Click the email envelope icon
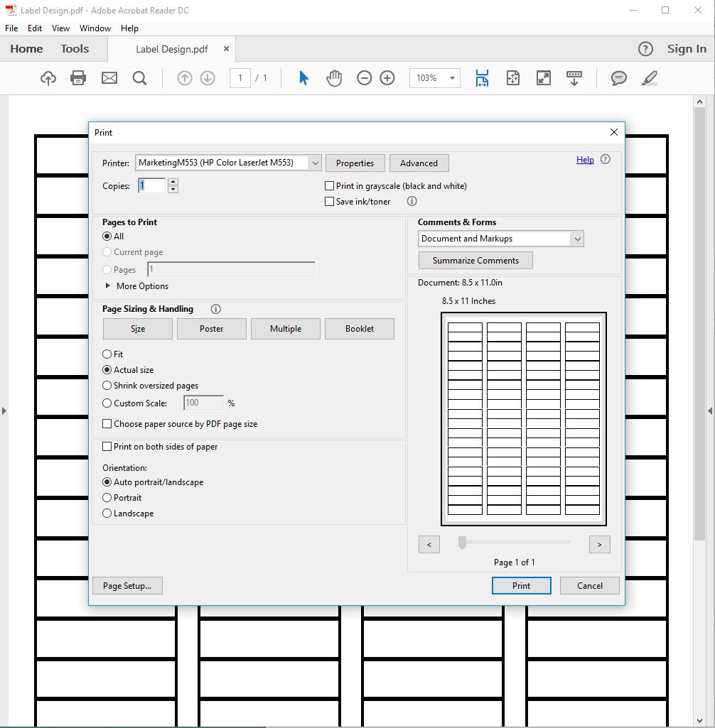The width and height of the screenshot is (715, 728). pos(109,78)
